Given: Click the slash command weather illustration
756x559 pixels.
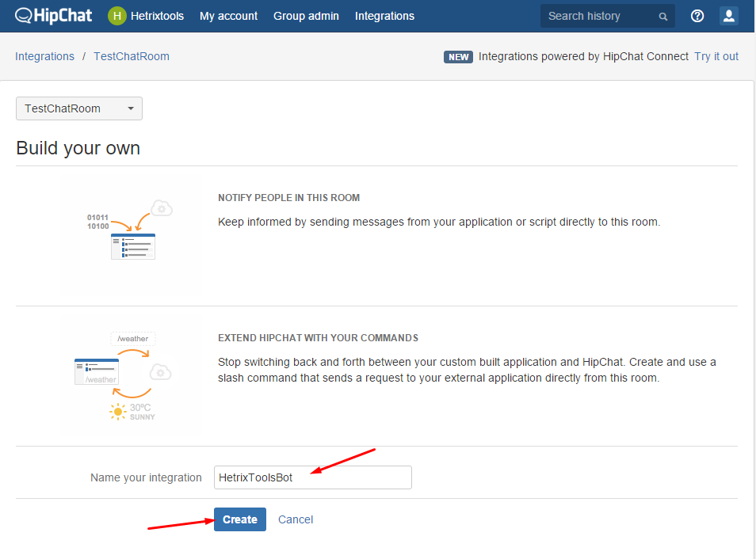Looking at the screenshot, I should tap(124, 376).
